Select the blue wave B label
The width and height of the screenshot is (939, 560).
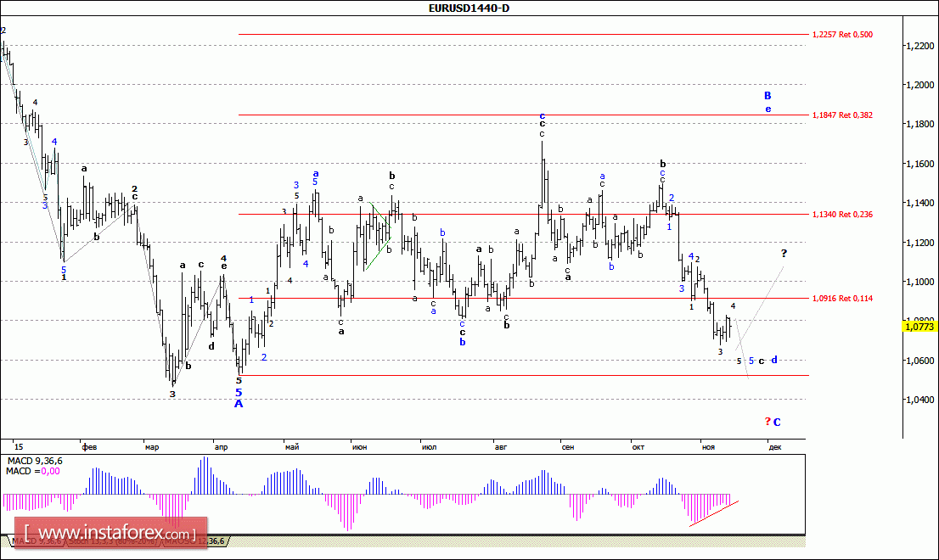(x=767, y=96)
